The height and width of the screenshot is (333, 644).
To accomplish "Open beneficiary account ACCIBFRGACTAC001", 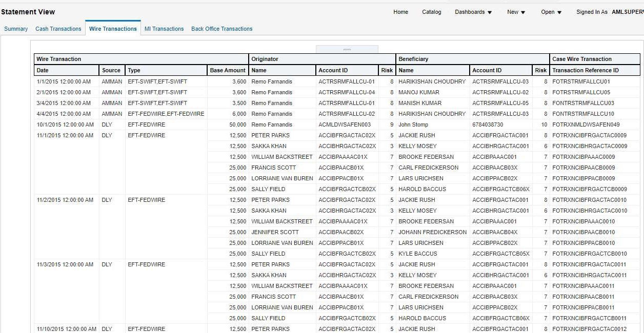I will point(501,135).
